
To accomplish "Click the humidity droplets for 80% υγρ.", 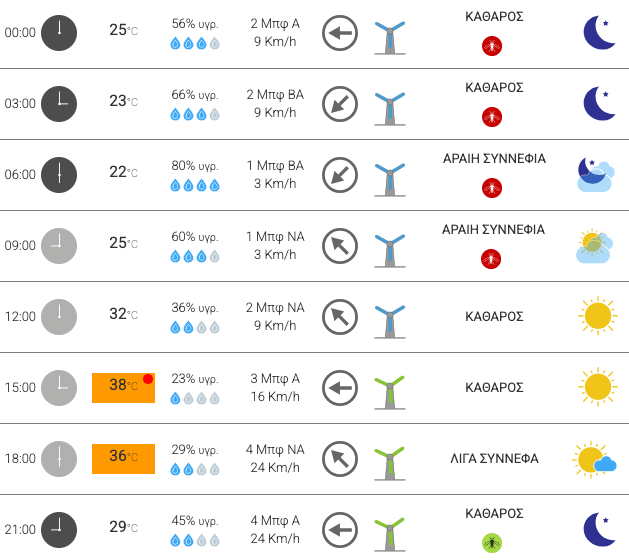I will (195, 185).
